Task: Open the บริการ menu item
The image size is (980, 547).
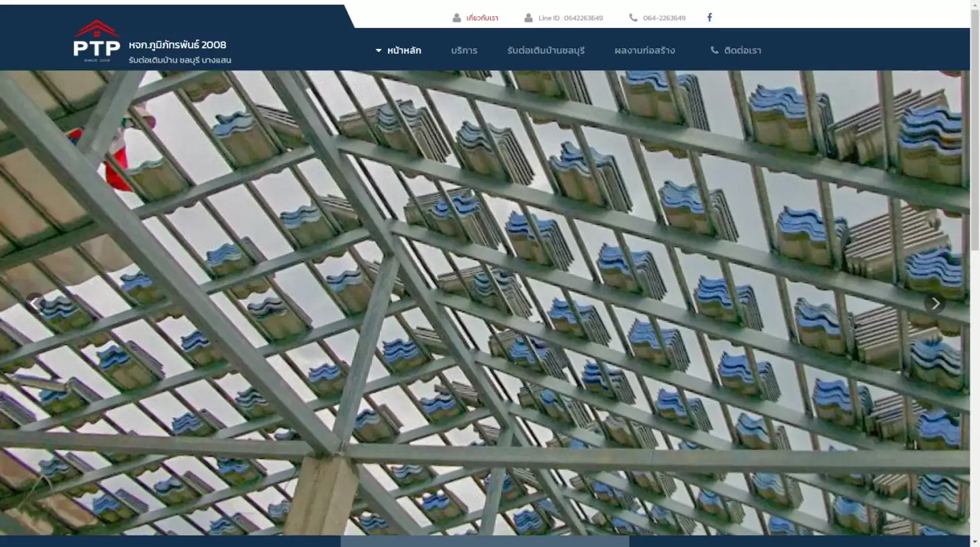Action: 464,50
